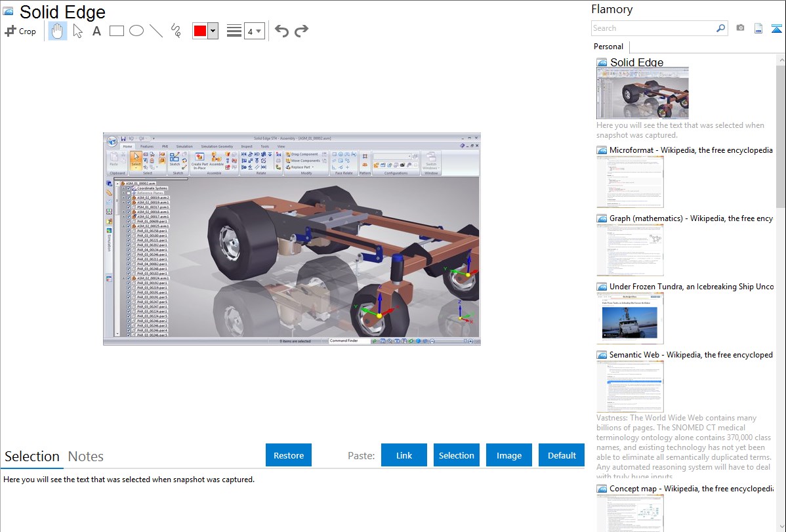Pick the text annotation tool
This screenshot has height=532, width=786.
pyautogui.click(x=96, y=31)
